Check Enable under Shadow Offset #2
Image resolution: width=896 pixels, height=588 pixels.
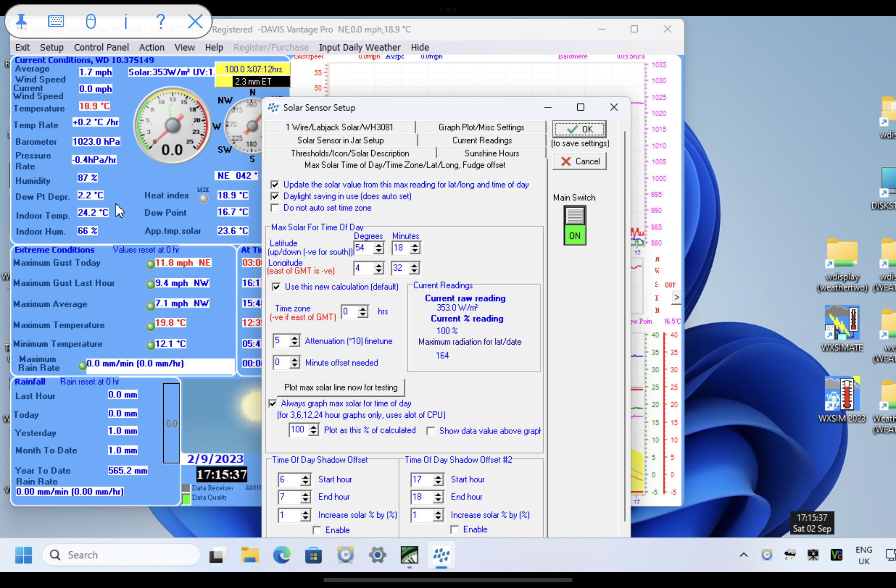[455, 529]
